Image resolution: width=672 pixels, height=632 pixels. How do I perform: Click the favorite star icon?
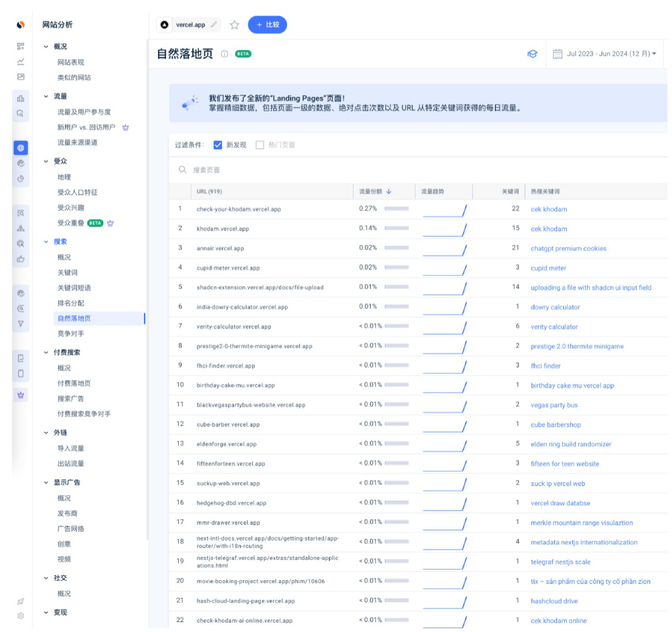click(x=234, y=25)
